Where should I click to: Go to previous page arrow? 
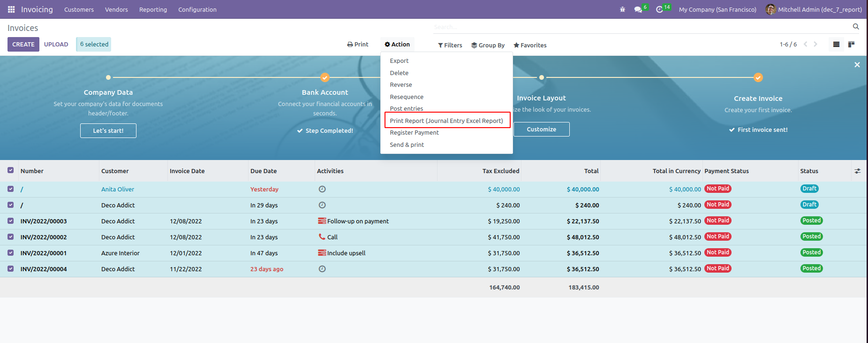(x=806, y=44)
